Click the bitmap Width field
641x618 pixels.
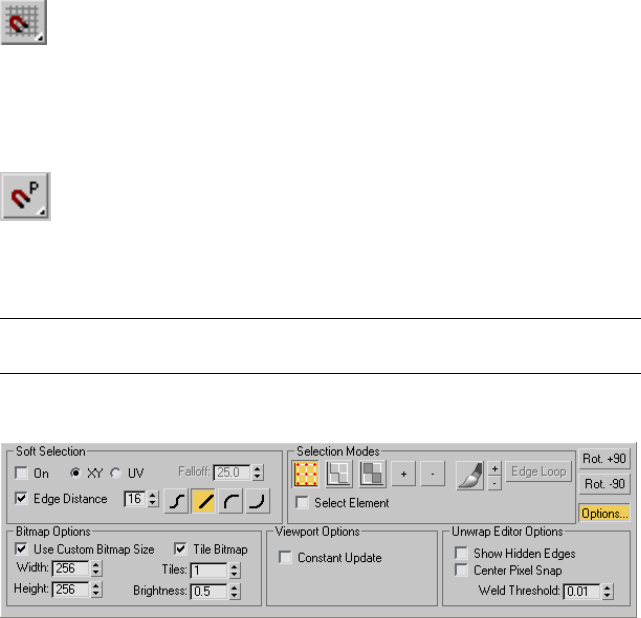[70, 568]
